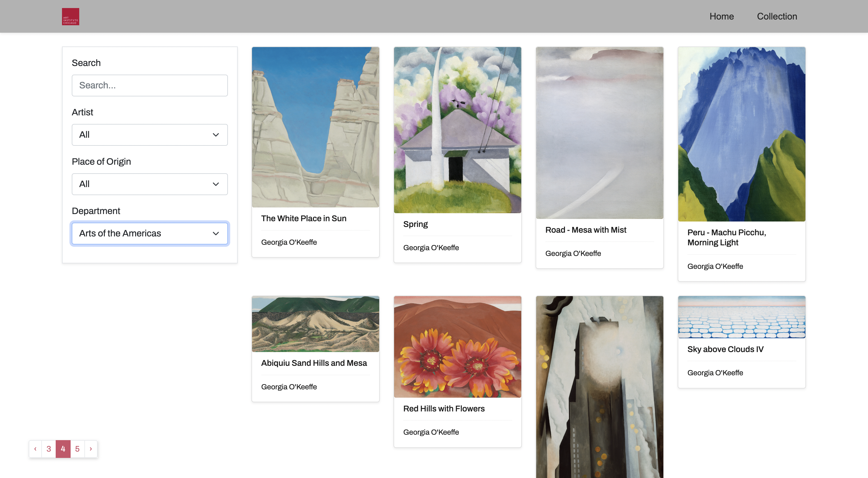This screenshot has height=478, width=868.
Task: Focus the Search text field
Action: coord(150,85)
